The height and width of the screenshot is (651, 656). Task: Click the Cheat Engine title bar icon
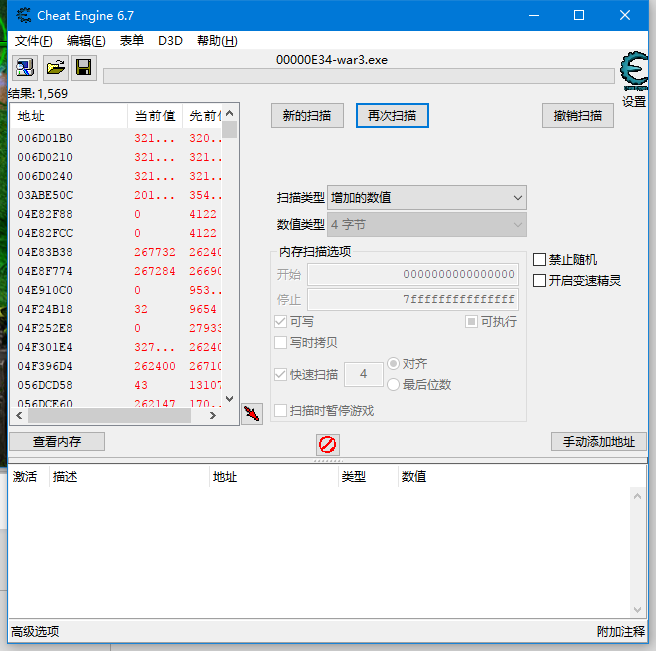(23, 15)
